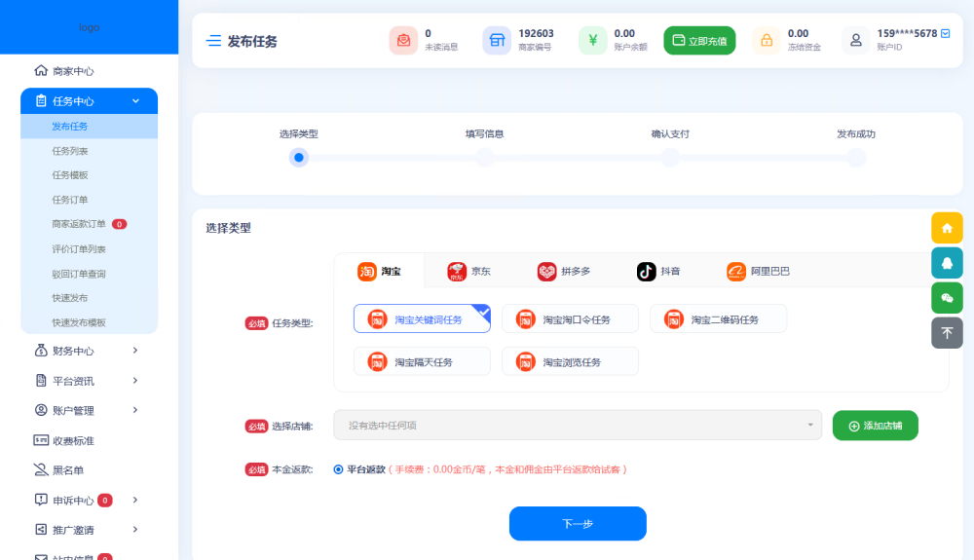This screenshot has width=974, height=560.
Task: Select 淘宝二维码任务 task type
Action: point(718,318)
